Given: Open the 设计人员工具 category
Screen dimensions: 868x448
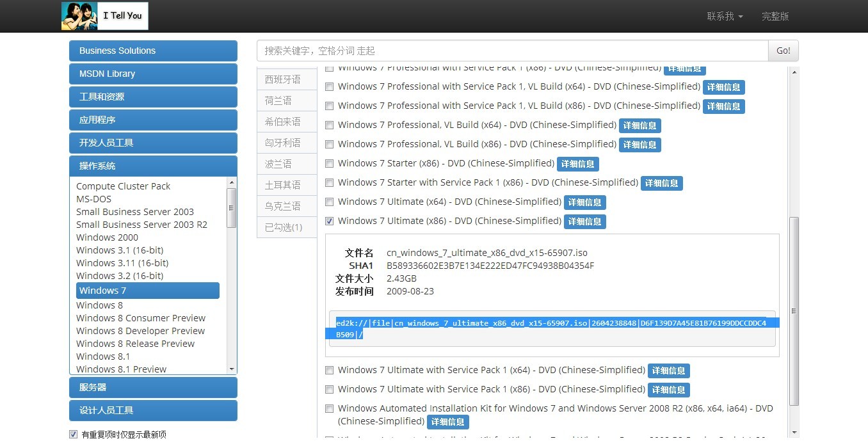Looking at the screenshot, I should [153, 410].
